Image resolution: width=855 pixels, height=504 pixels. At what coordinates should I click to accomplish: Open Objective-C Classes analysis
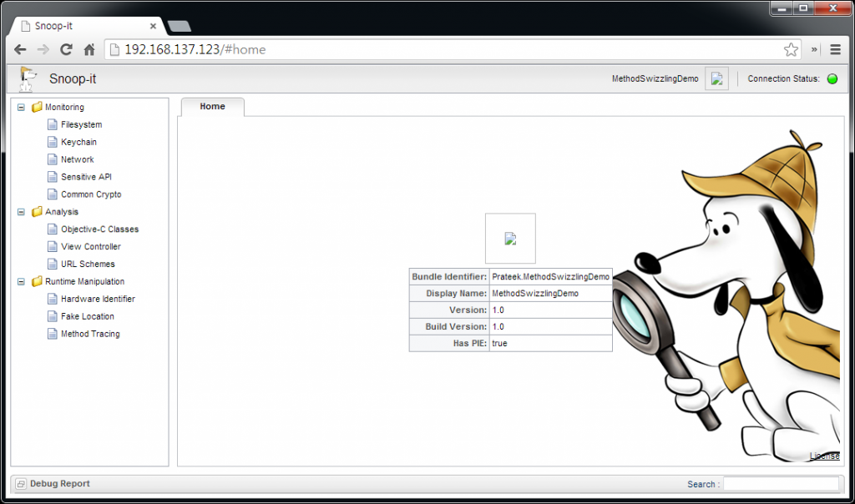point(99,229)
